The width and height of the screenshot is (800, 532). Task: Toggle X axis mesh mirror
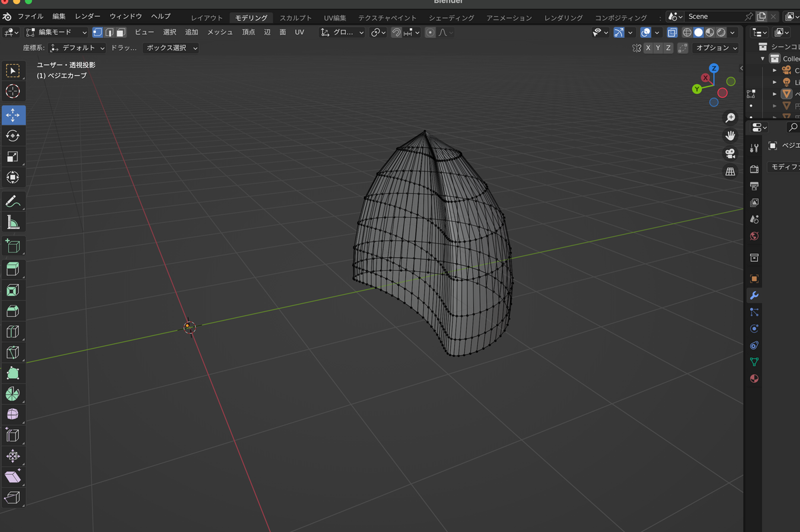point(648,48)
